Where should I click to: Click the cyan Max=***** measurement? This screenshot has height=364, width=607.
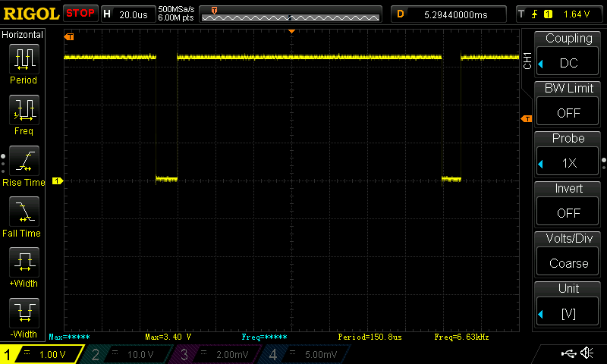pyautogui.click(x=69, y=337)
